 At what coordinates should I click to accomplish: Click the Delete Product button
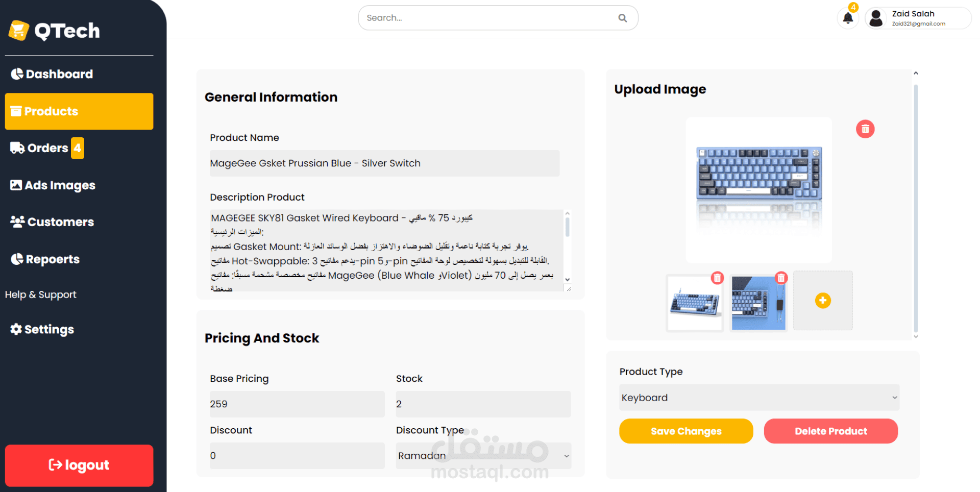pyautogui.click(x=831, y=431)
